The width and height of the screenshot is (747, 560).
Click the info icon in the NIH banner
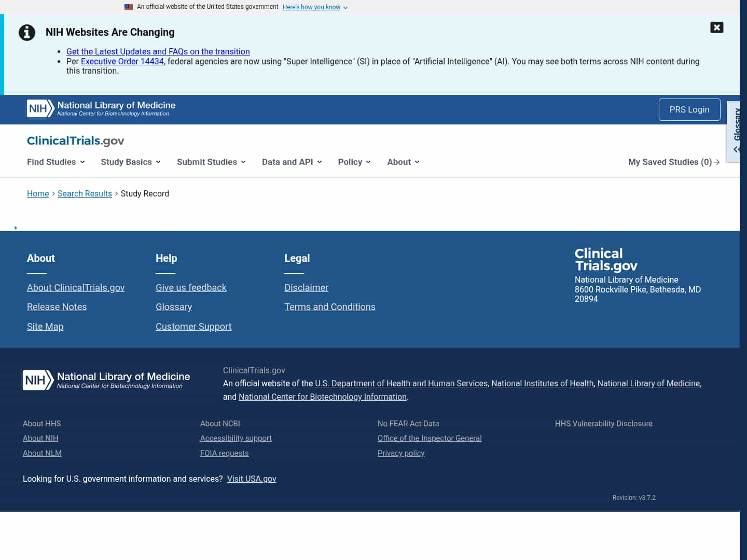click(x=27, y=33)
